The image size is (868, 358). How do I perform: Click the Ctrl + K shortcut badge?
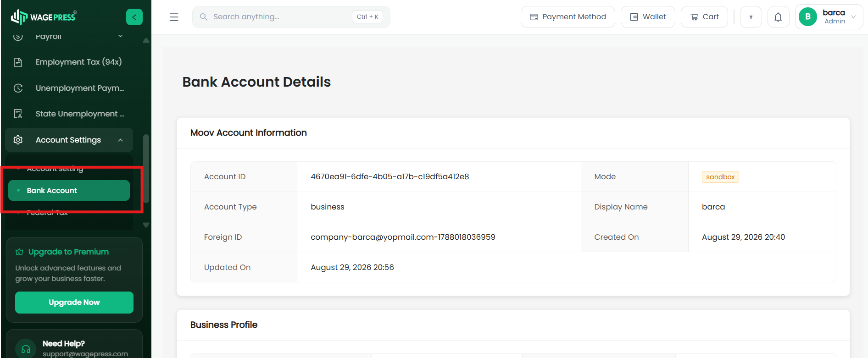pyautogui.click(x=367, y=17)
